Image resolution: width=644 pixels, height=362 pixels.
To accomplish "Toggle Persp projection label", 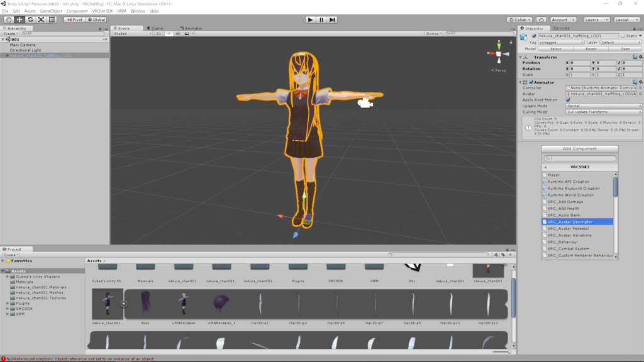I will [x=499, y=70].
